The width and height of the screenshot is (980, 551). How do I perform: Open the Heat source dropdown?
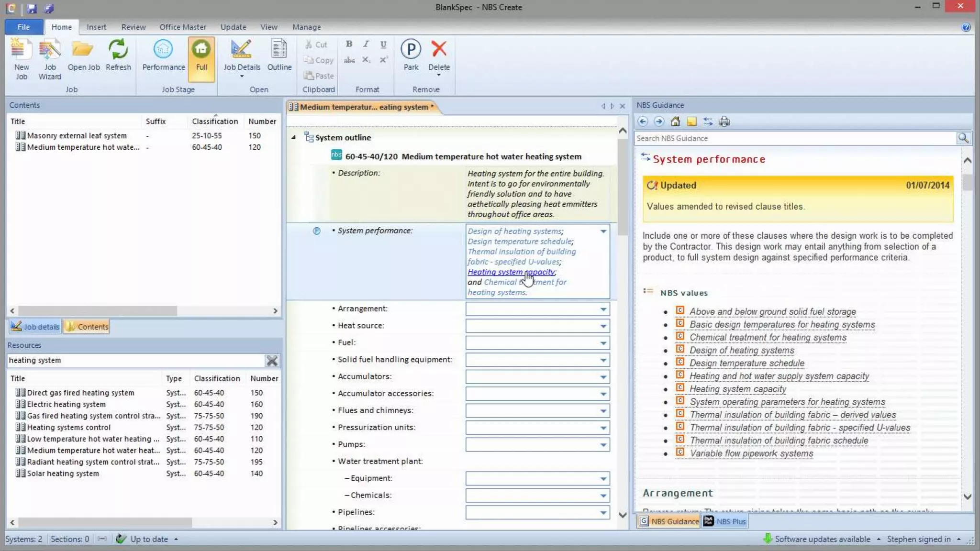point(603,326)
